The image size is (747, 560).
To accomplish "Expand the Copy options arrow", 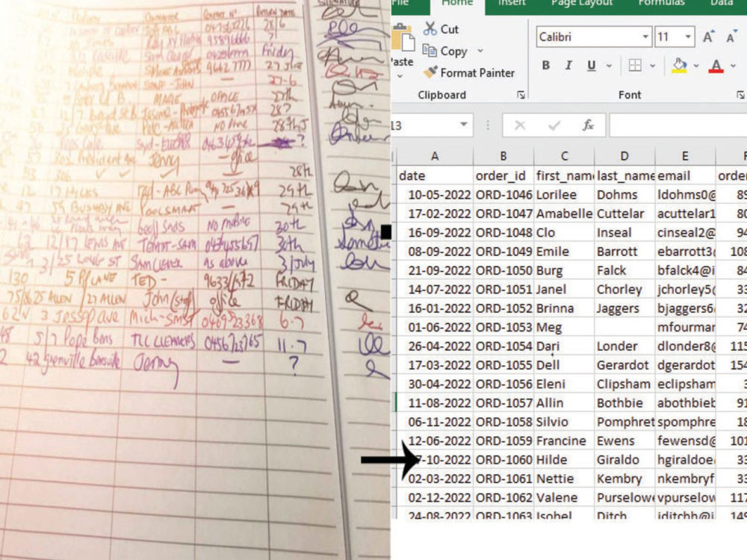I will point(480,51).
